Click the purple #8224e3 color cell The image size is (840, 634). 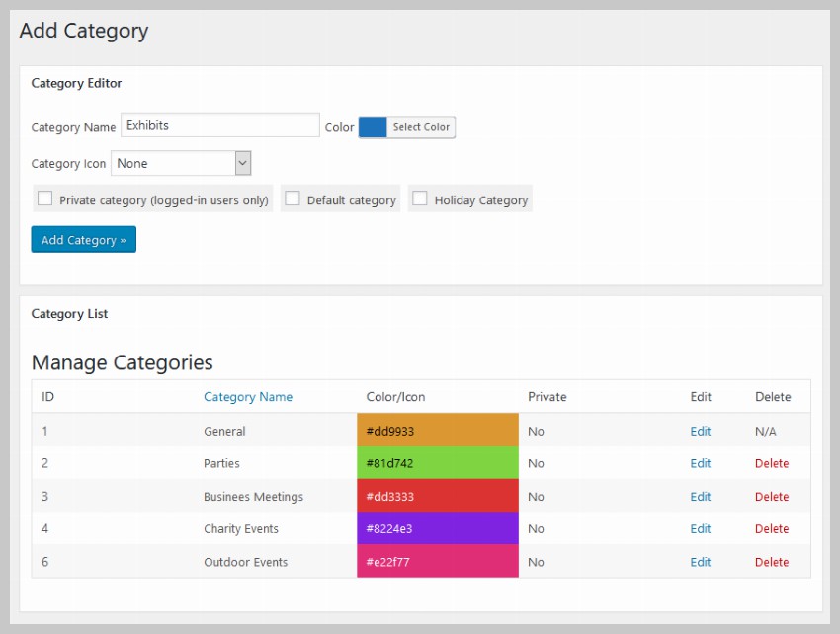(x=437, y=529)
